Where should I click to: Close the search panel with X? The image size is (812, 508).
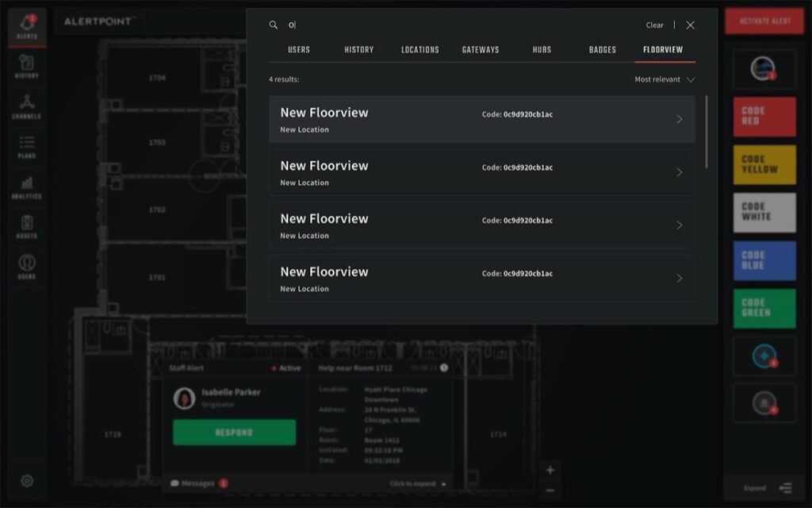691,25
